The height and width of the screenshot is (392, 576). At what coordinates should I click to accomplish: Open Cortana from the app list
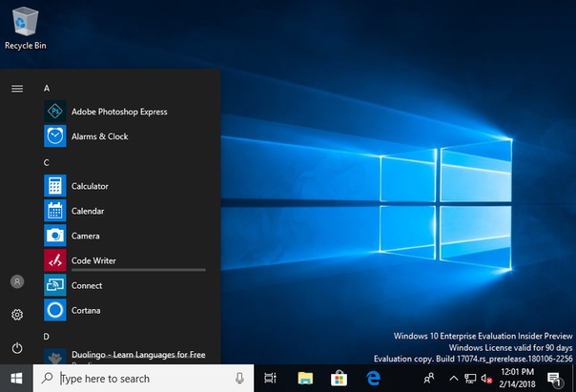[86, 310]
